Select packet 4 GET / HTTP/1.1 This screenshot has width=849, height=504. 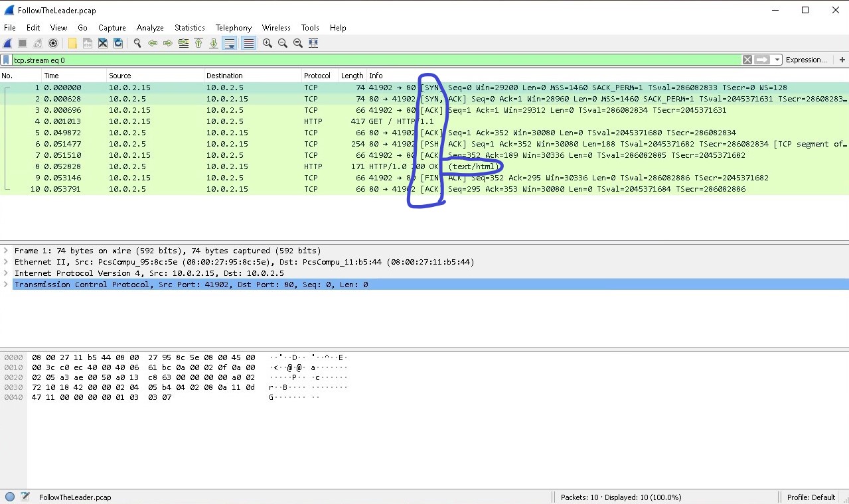(424, 121)
